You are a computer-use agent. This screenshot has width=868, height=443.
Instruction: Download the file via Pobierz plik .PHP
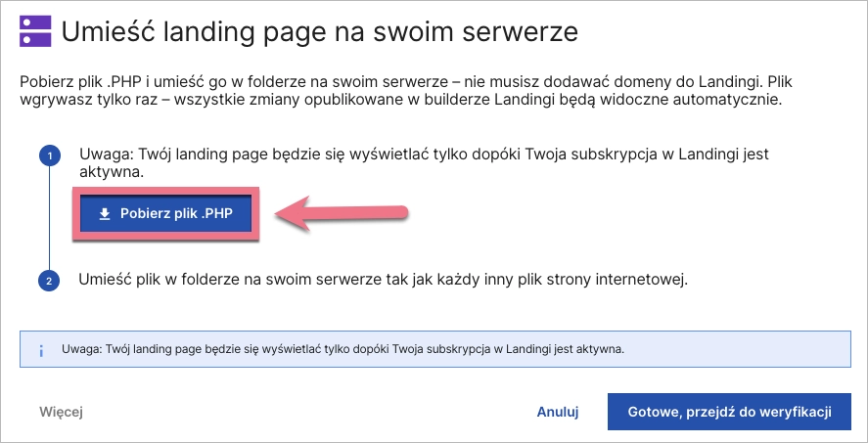click(x=163, y=214)
